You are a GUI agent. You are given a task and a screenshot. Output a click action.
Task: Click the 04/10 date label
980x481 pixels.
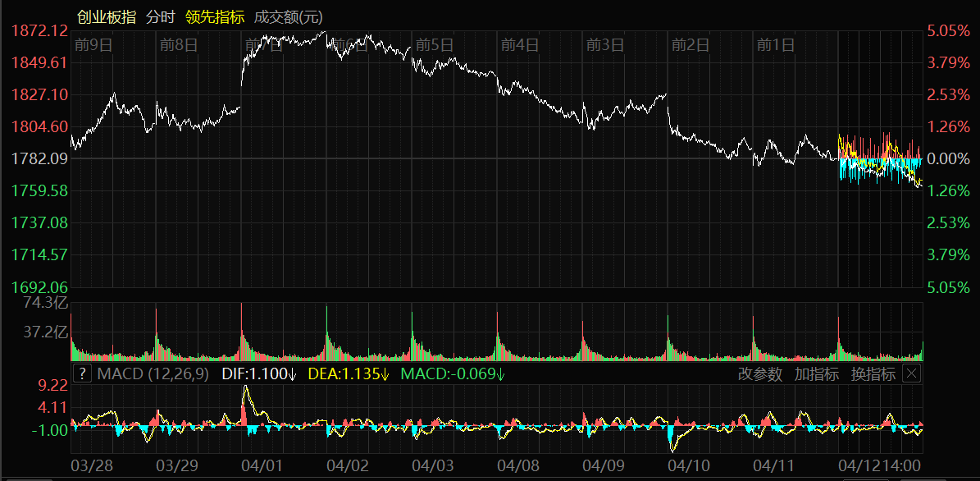(689, 466)
